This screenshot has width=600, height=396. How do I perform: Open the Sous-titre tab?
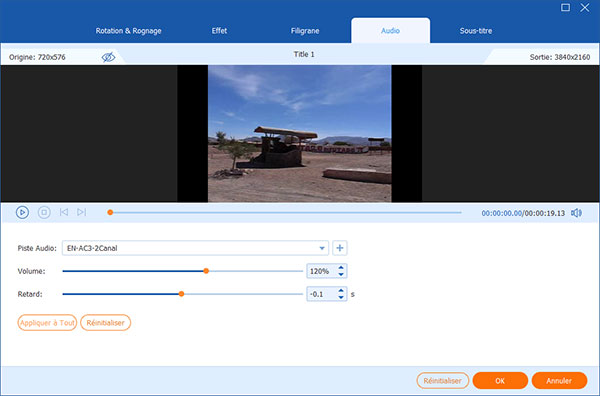click(x=476, y=31)
